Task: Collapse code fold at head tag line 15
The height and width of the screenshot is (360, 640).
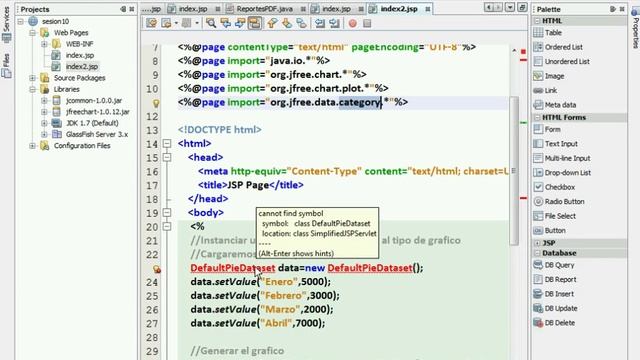Action: [167, 158]
